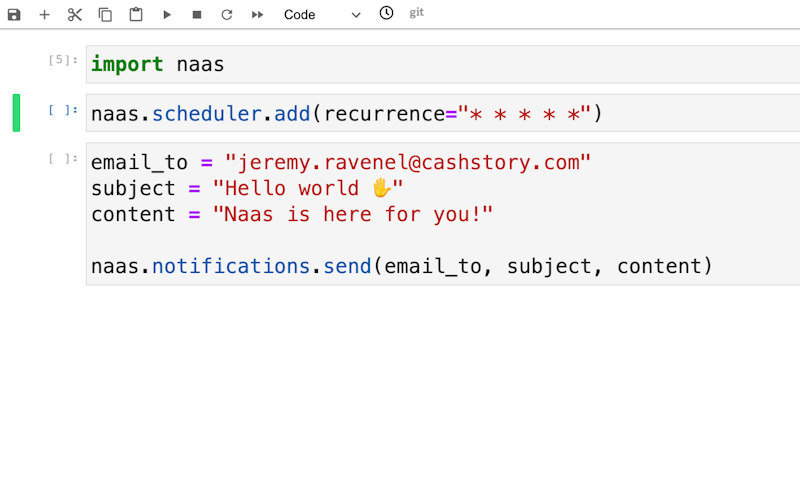Click the [5] execution prompt
The image size is (800, 500).
tap(62, 60)
